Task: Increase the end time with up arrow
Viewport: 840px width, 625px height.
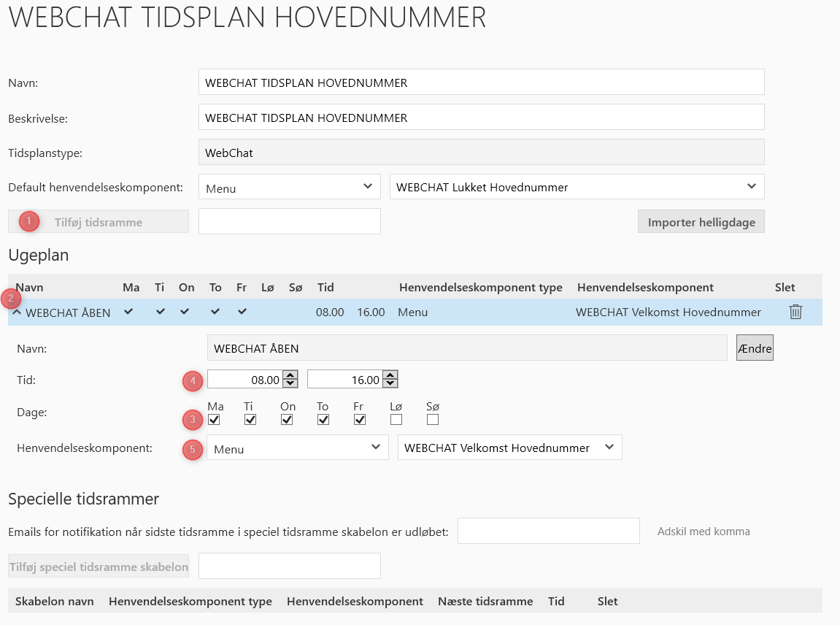Action: click(x=390, y=375)
